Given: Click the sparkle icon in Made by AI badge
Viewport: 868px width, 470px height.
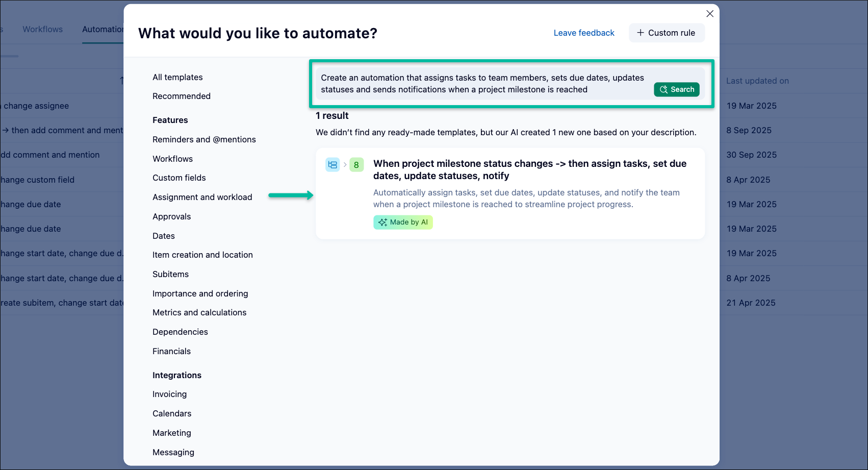Looking at the screenshot, I should (x=382, y=222).
